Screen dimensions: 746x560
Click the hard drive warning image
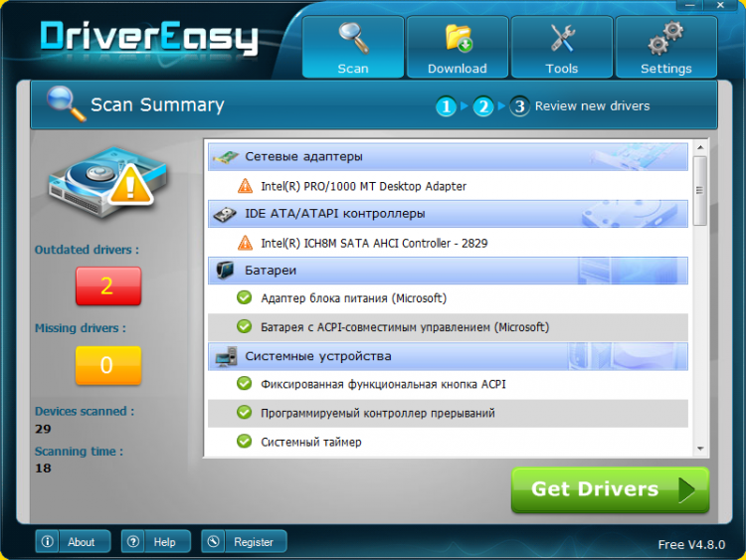(107, 183)
